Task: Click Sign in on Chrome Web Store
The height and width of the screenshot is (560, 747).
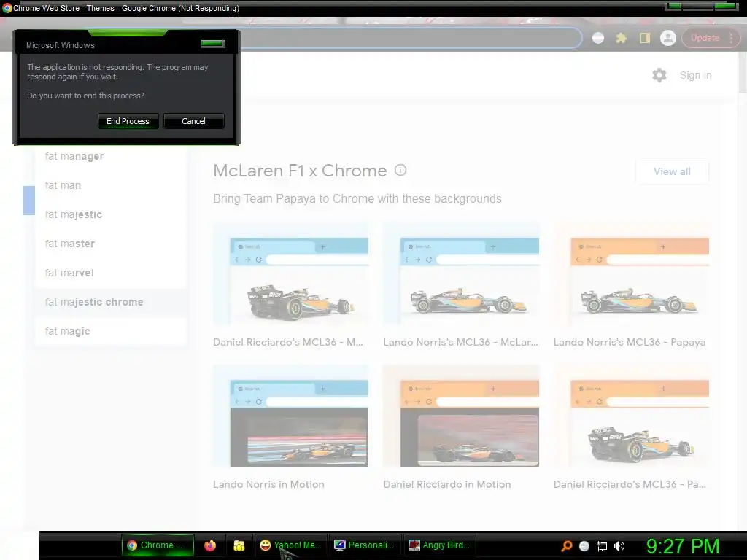Action: 695,75
